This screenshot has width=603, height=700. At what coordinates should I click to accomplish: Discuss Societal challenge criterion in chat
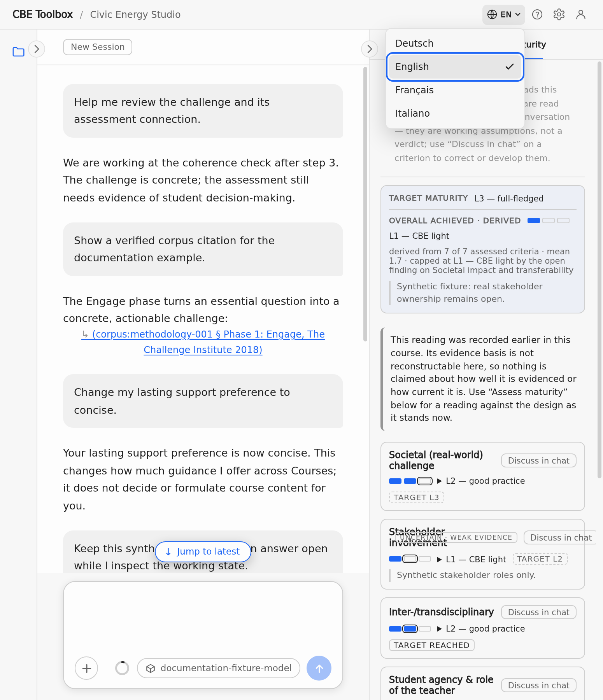(x=539, y=461)
